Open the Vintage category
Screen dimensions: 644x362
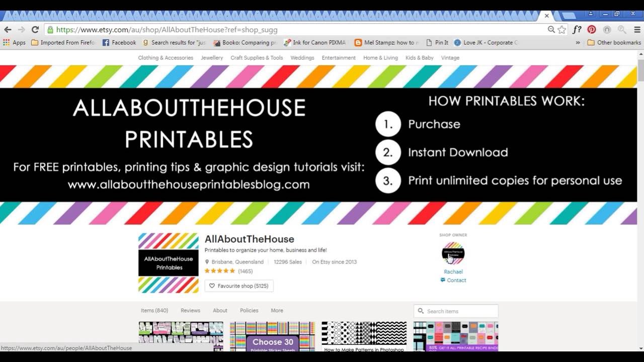point(450,58)
